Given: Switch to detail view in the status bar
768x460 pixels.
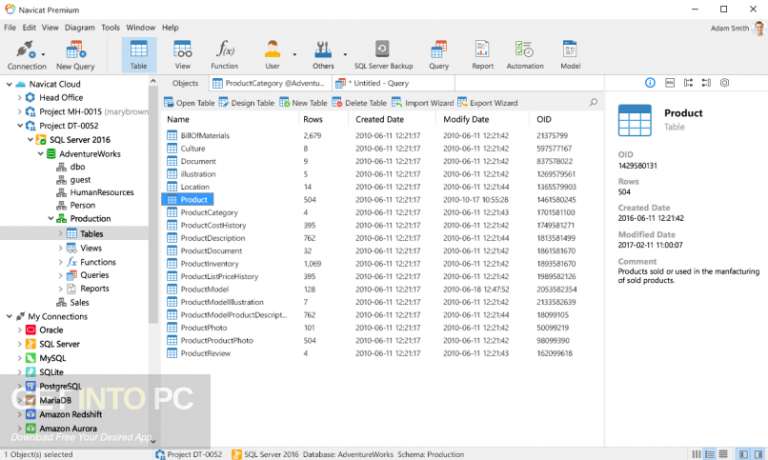Looking at the screenshot, I should point(723,454).
